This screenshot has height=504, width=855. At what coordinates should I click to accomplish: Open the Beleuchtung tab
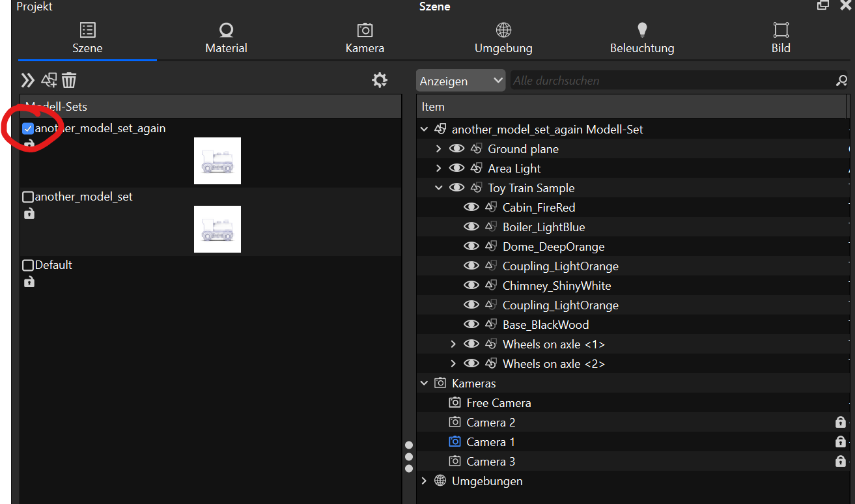[642, 38]
